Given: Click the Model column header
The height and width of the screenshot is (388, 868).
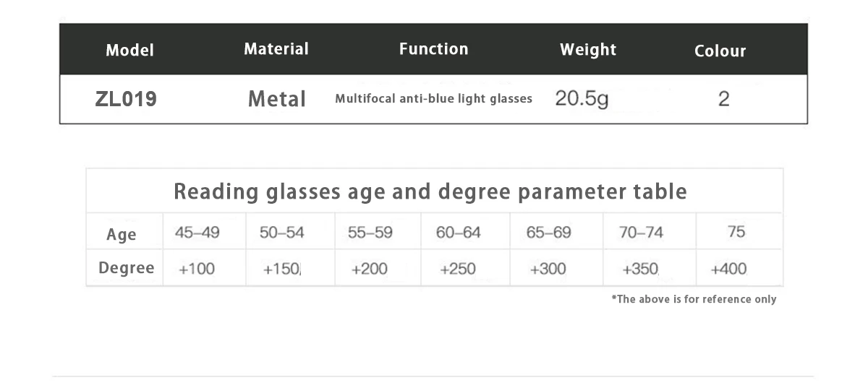Looking at the screenshot, I should [129, 50].
